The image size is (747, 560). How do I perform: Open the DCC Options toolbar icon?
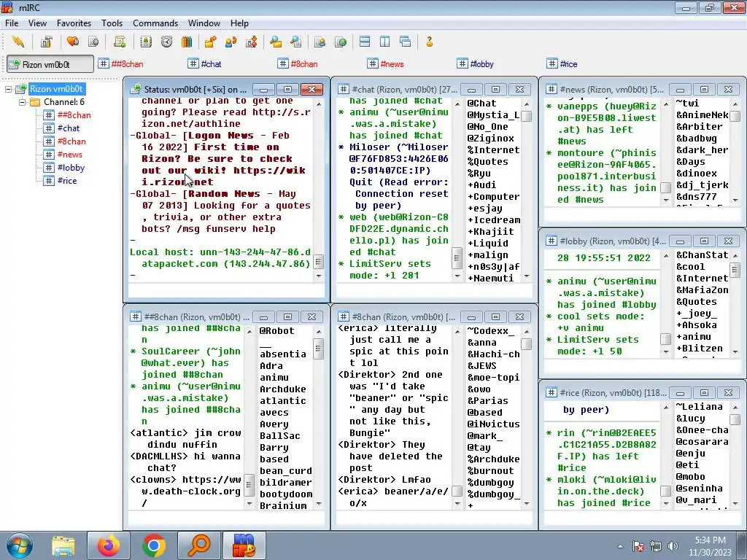pyautogui.click(x=252, y=42)
